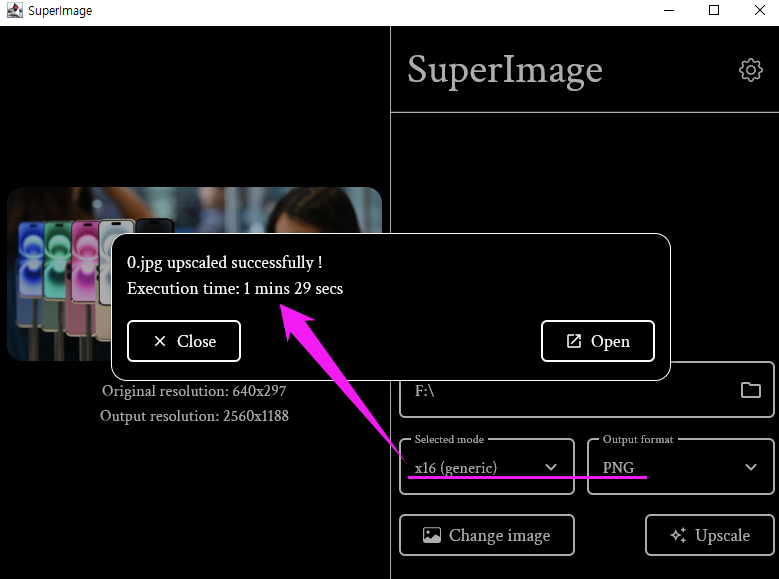779x579 pixels.
Task: Click the folder icon for output path
Action: tap(750, 390)
